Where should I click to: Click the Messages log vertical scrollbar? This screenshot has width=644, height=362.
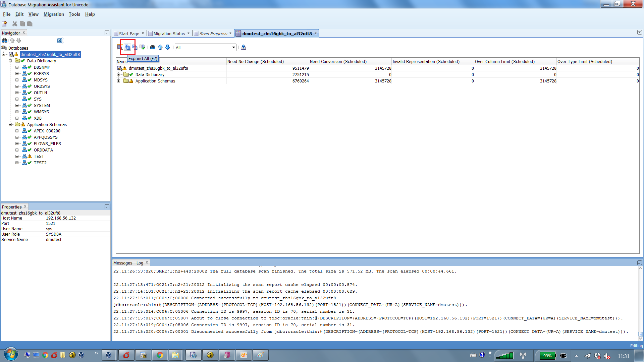point(640,303)
